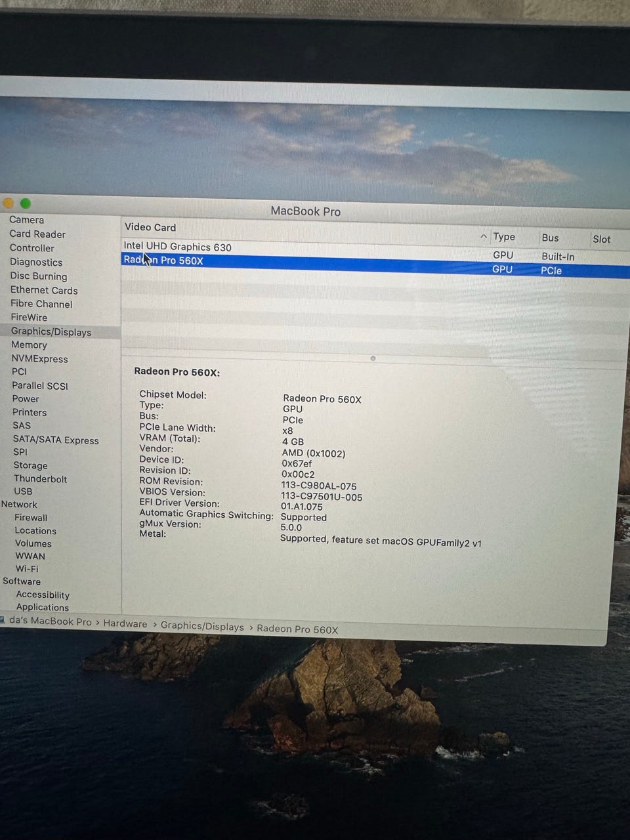Viewport: 630px width, 840px height.
Task: Open FireWire in sidebar
Action: click(x=29, y=318)
